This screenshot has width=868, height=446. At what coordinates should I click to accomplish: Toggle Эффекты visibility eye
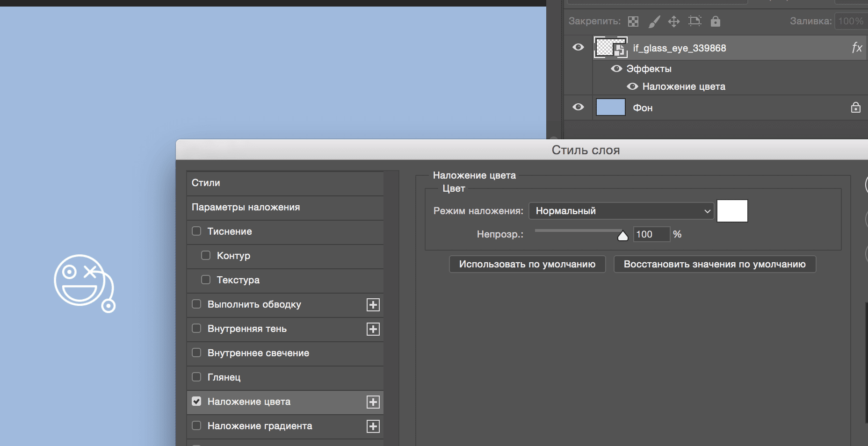coord(616,69)
